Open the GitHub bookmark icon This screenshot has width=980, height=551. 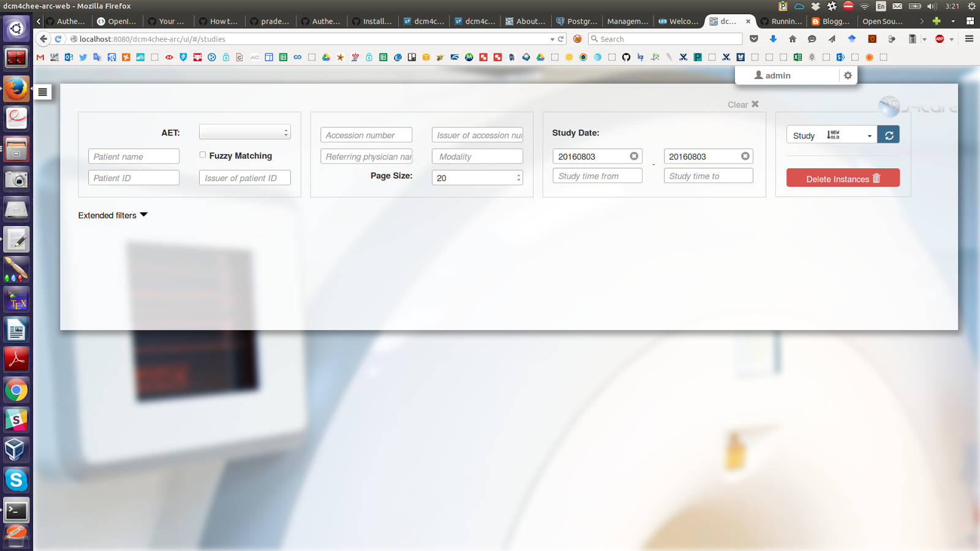click(x=627, y=57)
